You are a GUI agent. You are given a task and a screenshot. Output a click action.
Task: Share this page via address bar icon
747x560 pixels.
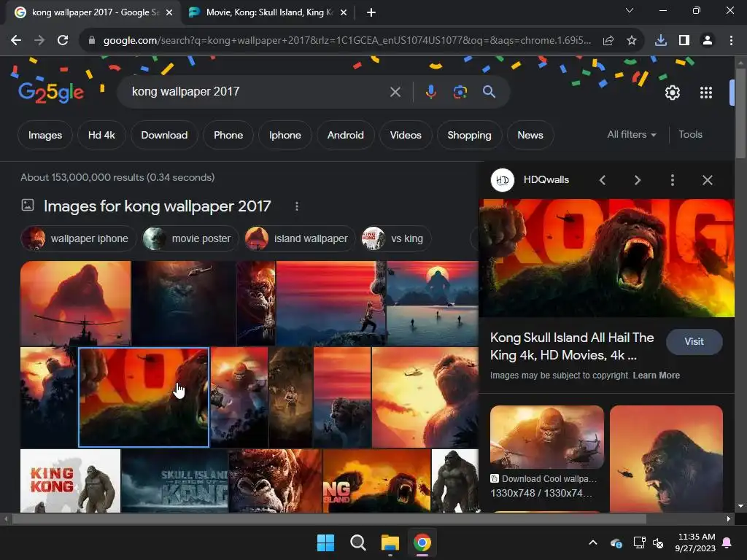click(x=608, y=41)
